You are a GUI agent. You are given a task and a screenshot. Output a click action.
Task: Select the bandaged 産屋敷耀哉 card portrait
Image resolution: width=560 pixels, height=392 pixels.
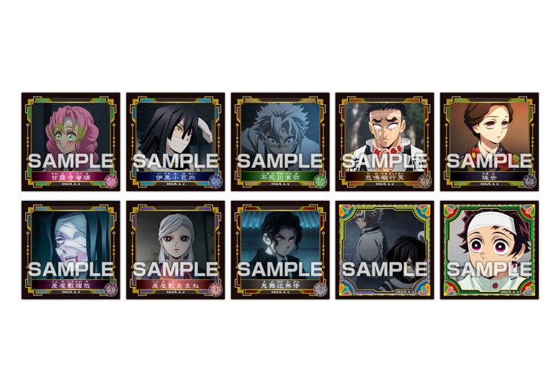click(x=71, y=250)
